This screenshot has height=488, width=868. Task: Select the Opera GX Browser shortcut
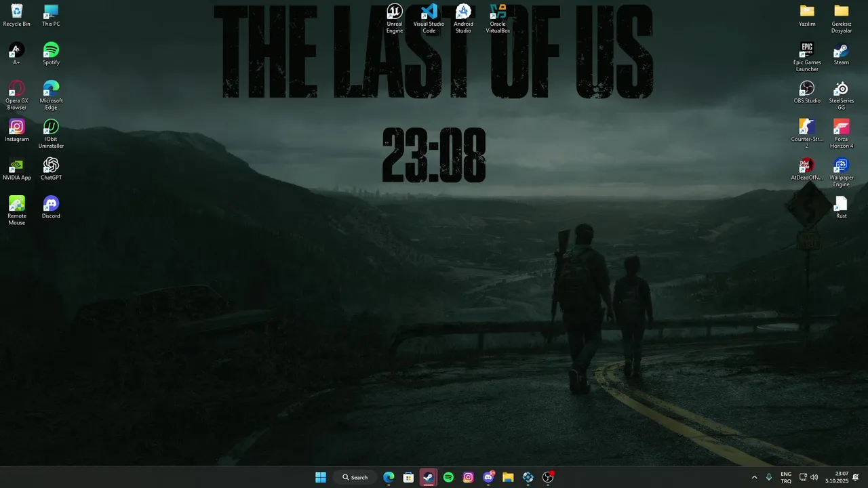(x=17, y=96)
